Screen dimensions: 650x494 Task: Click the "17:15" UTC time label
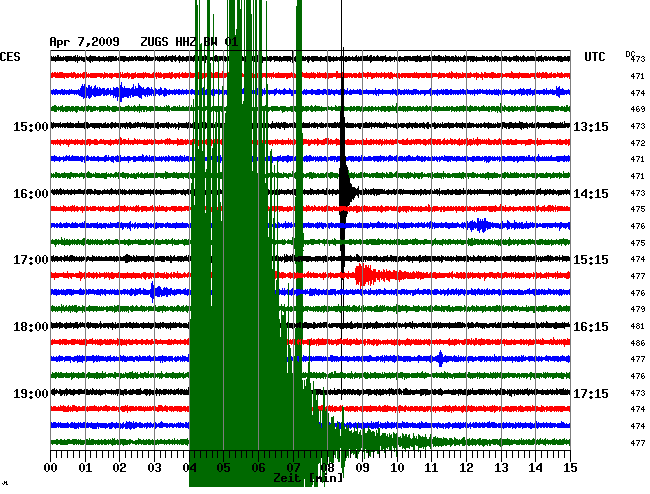click(591, 393)
